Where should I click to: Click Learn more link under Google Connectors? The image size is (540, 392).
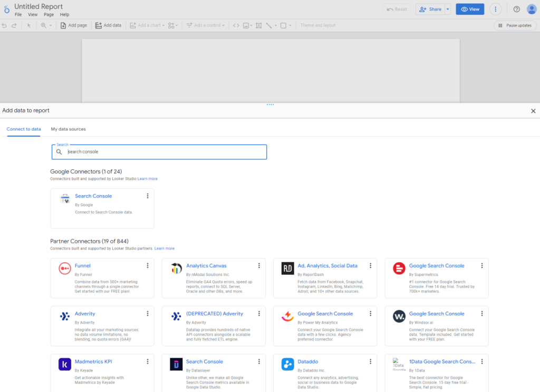[x=148, y=179]
